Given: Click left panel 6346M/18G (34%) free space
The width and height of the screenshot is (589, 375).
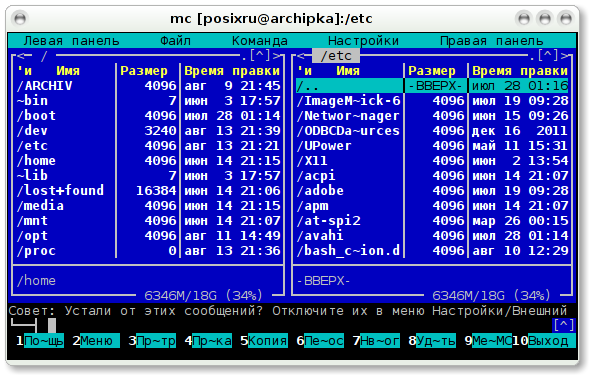Looking at the screenshot, I should (x=203, y=296).
